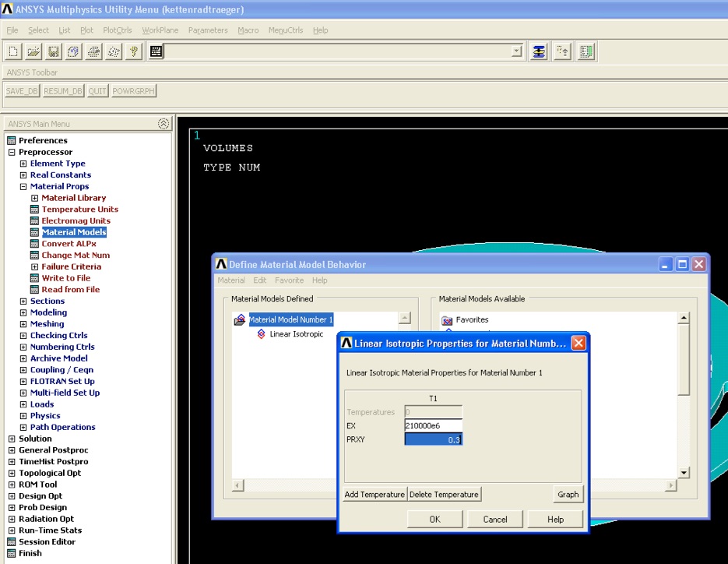Click the Electromag Units dialog icon

tap(34, 220)
